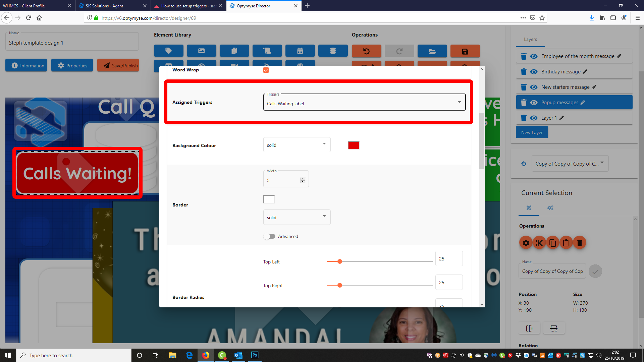Screen dimensions: 644x362
Task: Click the save/publish icon in operations
Action: (465, 51)
